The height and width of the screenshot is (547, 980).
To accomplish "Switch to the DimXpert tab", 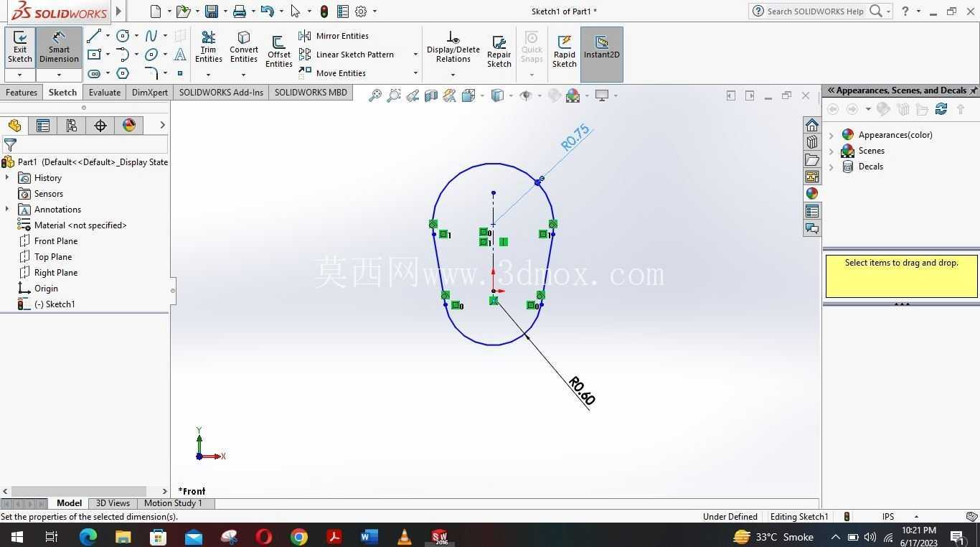I will (x=150, y=93).
